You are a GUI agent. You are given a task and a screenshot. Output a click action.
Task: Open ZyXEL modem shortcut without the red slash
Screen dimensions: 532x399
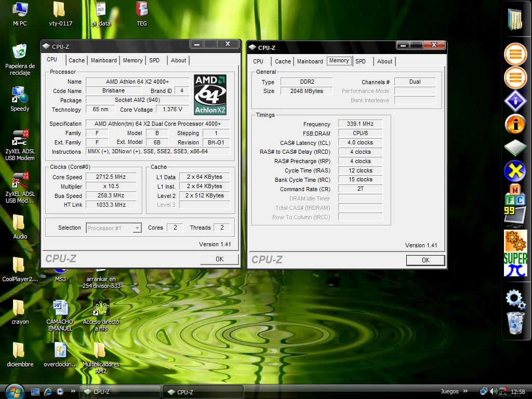(x=20, y=145)
